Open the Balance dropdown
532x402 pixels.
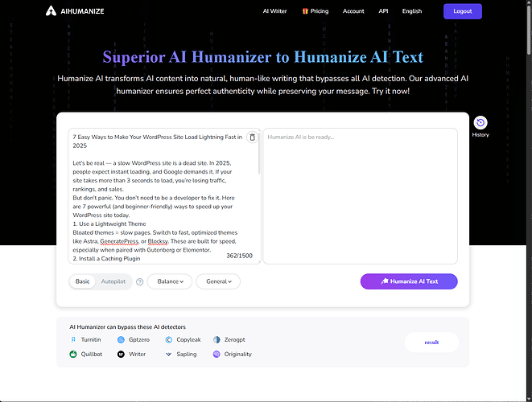[x=170, y=281]
